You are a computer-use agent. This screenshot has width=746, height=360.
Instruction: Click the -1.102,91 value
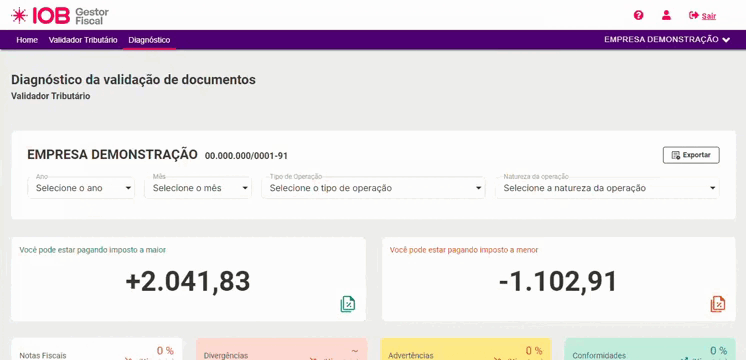point(558,282)
